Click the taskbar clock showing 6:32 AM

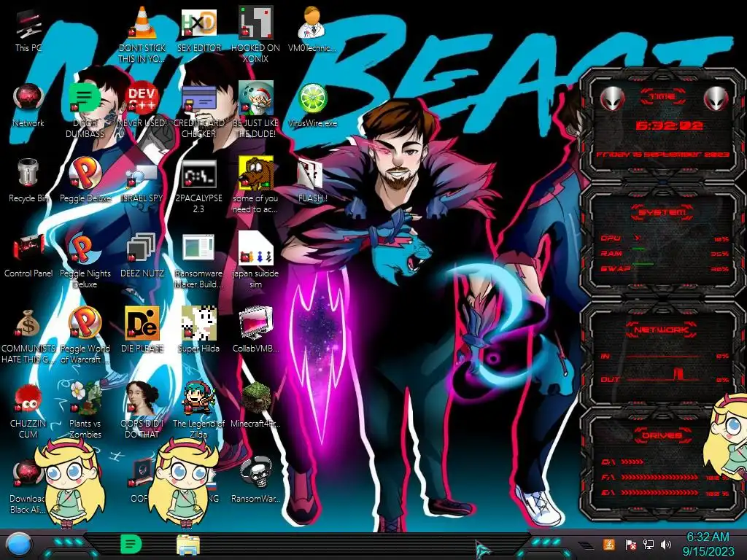click(x=708, y=544)
